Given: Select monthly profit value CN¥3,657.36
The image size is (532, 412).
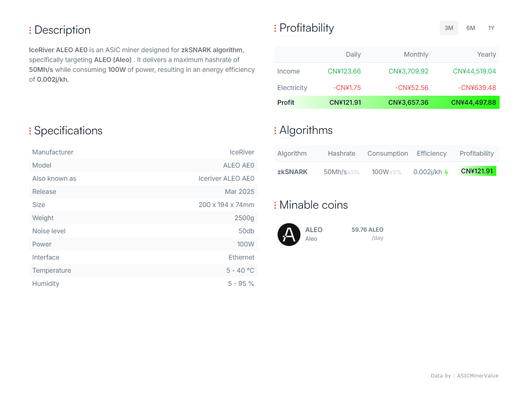Looking at the screenshot, I should click(408, 102).
